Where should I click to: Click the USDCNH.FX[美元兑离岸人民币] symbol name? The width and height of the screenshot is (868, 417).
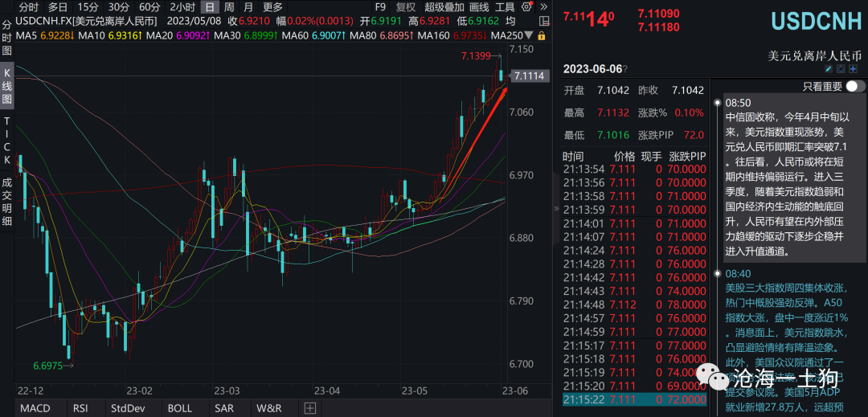click(x=86, y=21)
